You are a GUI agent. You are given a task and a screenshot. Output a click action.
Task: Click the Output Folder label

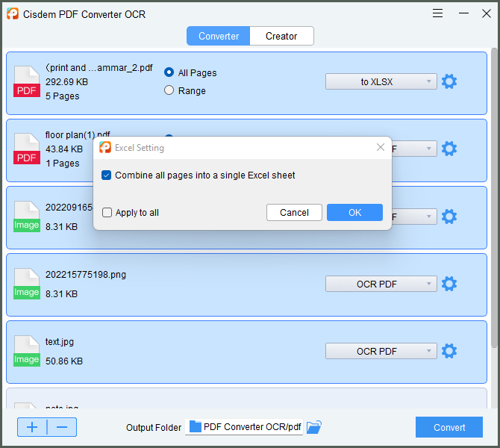154,428
